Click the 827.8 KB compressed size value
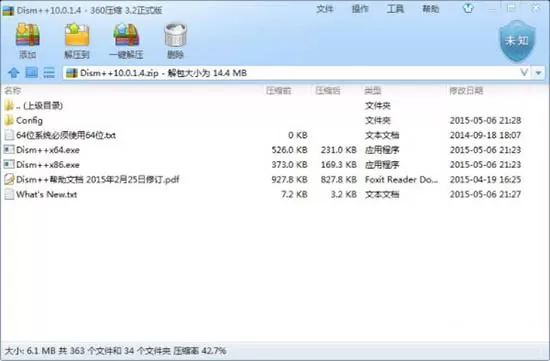Viewport: 550px width, 361px height. coord(338,179)
